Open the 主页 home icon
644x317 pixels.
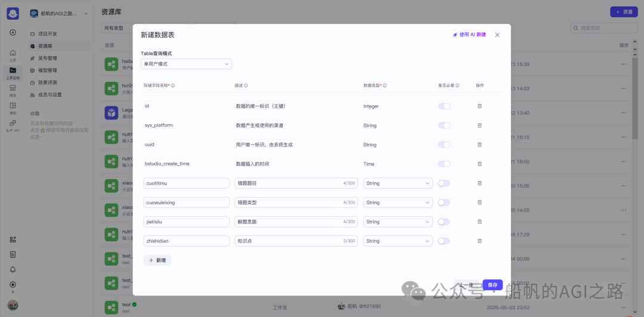click(x=13, y=56)
